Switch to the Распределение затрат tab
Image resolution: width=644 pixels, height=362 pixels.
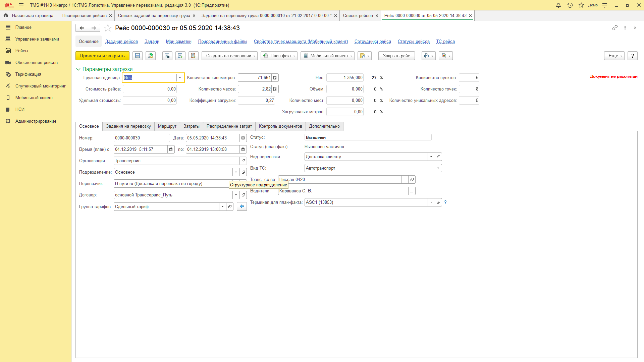pyautogui.click(x=229, y=126)
